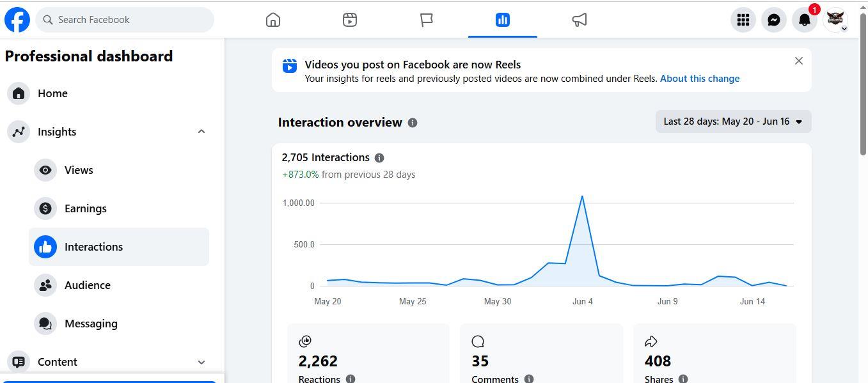Click the Reactions icon in the card

tap(305, 341)
